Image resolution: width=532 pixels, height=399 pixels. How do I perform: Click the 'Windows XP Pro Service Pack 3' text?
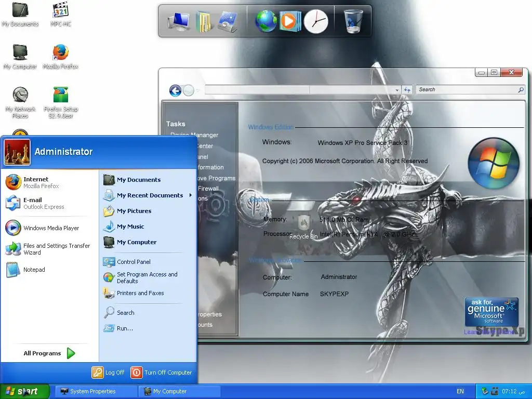[362, 143]
